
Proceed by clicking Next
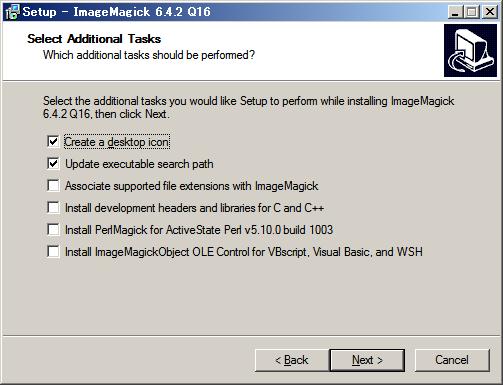[x=367, y=360]
